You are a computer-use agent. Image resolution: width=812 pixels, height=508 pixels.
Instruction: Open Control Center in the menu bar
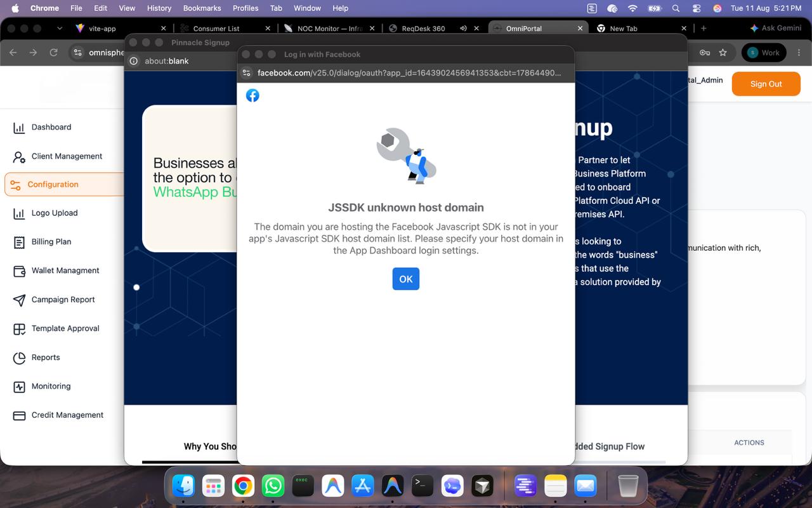coord(697,8)
